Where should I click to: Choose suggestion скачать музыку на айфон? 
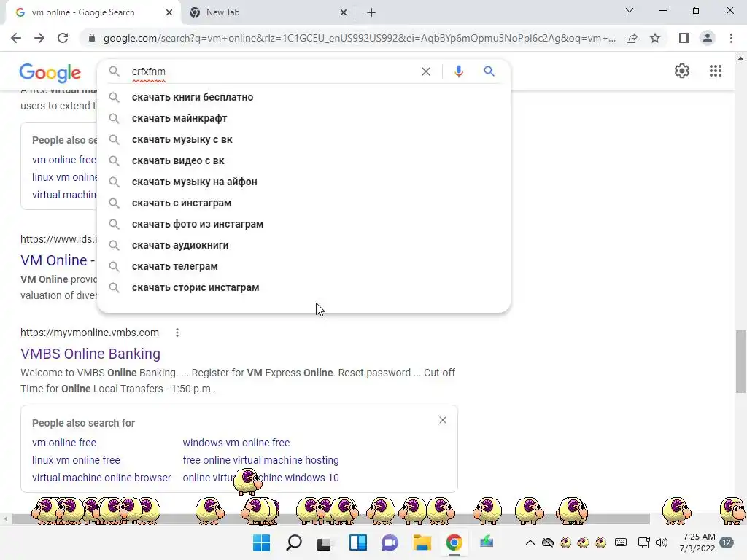click(x=304, y=182)
